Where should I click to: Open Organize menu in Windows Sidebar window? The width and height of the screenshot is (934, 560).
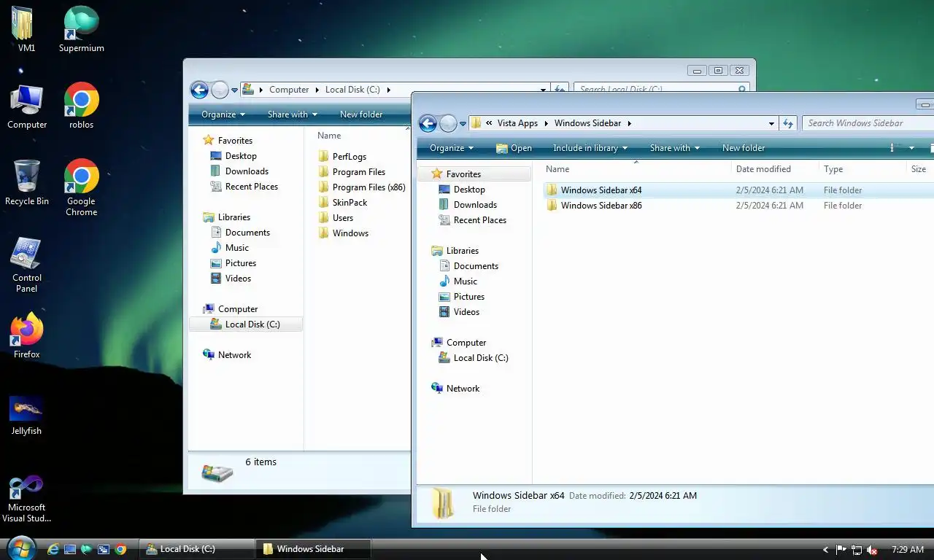(x=452, y=148)
